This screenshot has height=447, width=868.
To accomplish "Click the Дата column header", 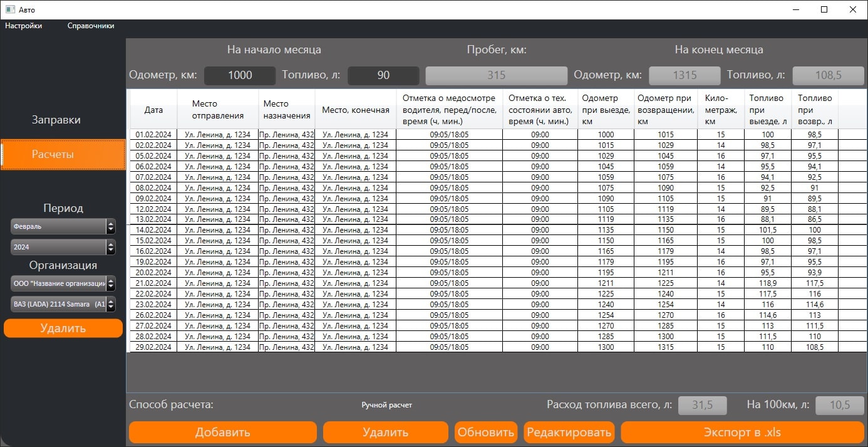I will click(x=153, y=110).
